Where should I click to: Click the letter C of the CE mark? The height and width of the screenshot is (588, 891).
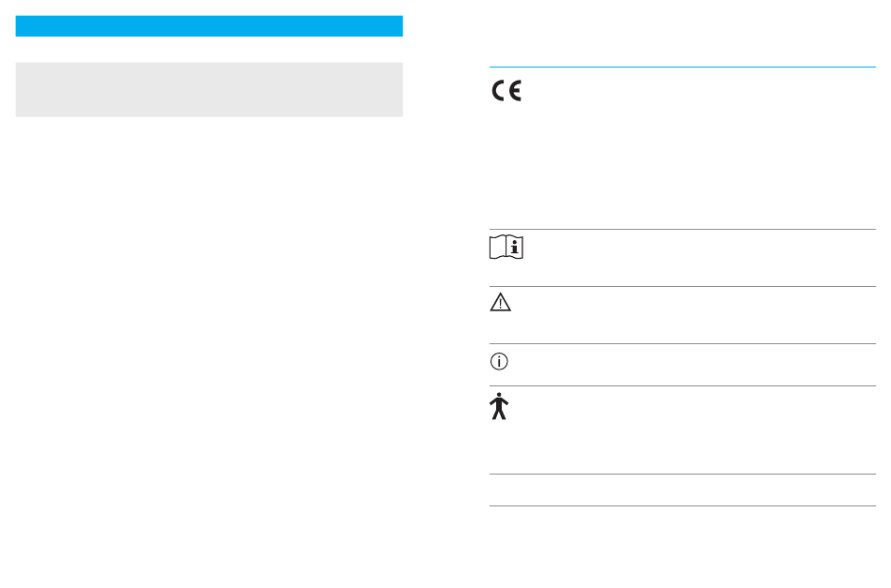pyautogui.click(x=498, y=91)
